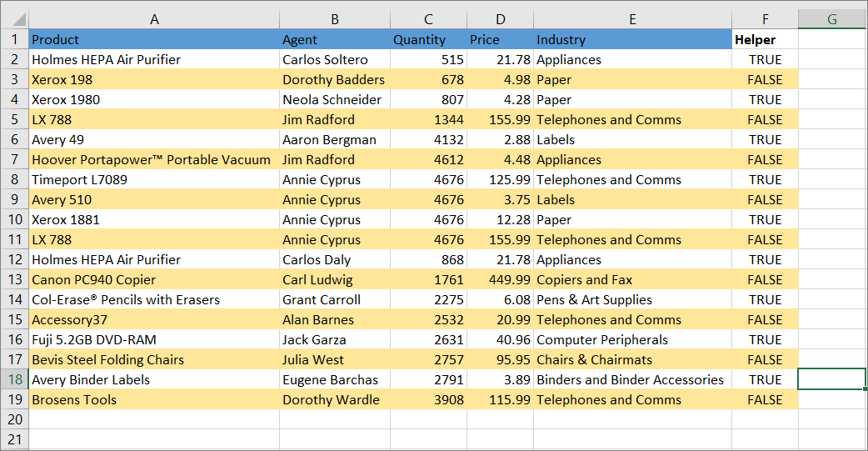Select price cell 115.99
Screen dimensions: 868x451
click(501, 399)
